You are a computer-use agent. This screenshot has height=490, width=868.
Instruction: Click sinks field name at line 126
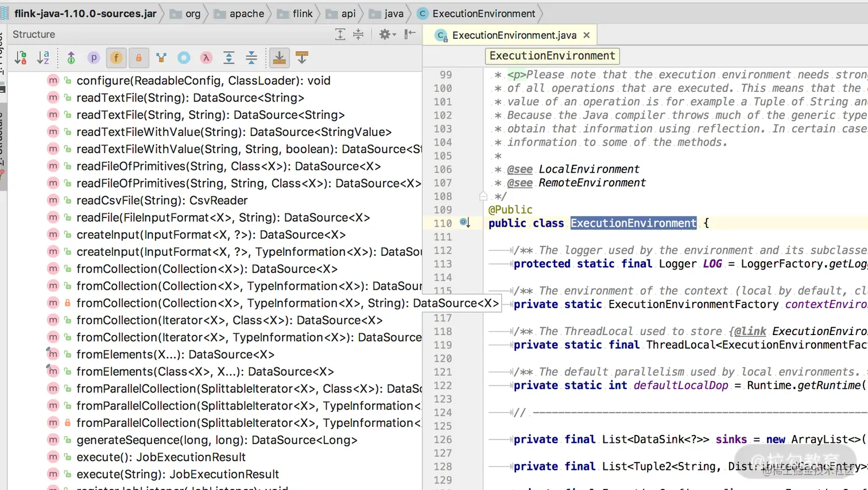pyautogui.click(x=731, y=440)
